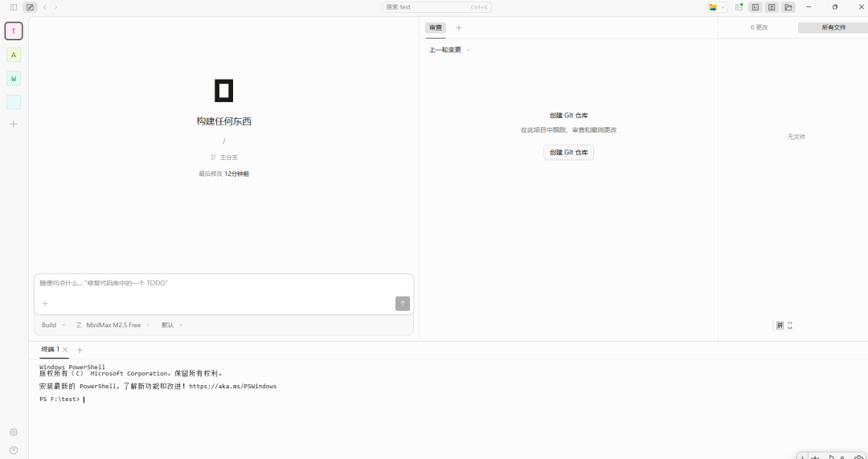Click the 构建任何东西 heading
The height and width of the screenshot is (459, 868).
click(x=223, y=121)
